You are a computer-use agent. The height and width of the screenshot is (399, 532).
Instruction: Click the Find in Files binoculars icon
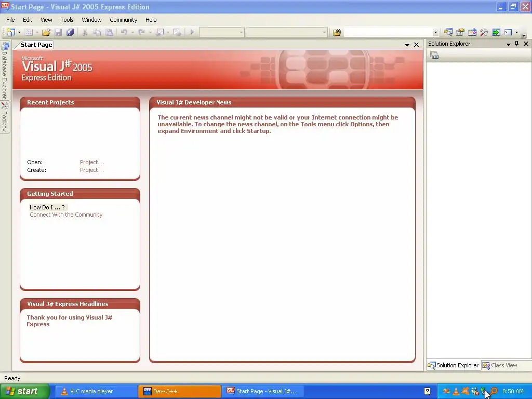point(337,32)
